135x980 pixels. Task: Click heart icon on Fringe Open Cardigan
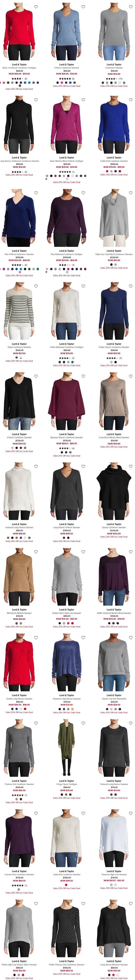83,723
